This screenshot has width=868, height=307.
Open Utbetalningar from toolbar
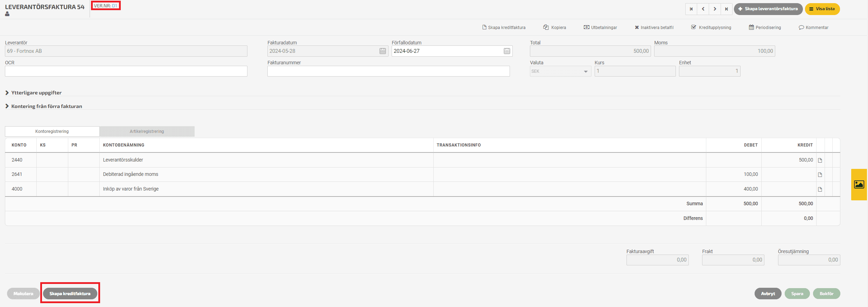point(601,28)
